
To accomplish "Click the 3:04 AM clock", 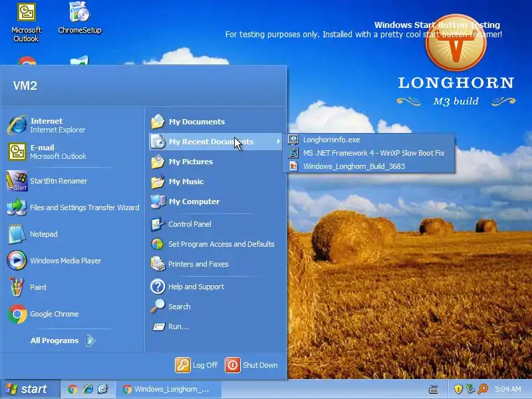I will 507,389.
